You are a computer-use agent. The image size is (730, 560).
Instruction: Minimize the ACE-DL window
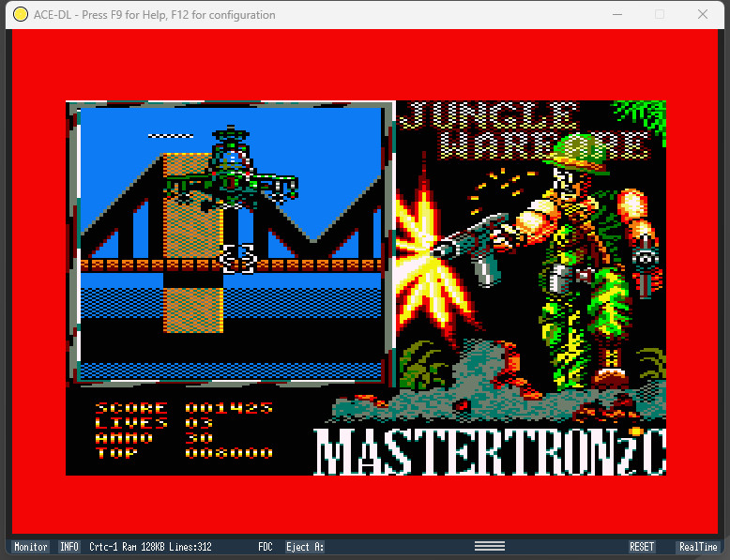point(617,14)
